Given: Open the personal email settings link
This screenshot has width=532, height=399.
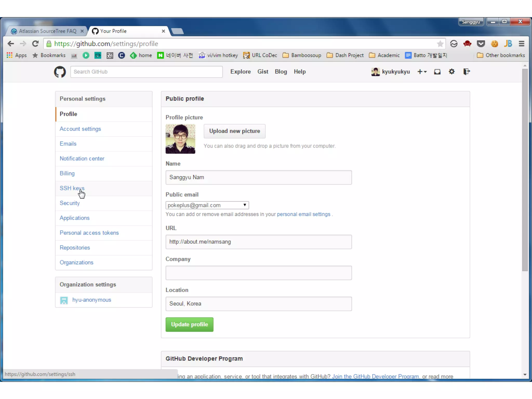Looking at the screenshot, I should [303, 214].
